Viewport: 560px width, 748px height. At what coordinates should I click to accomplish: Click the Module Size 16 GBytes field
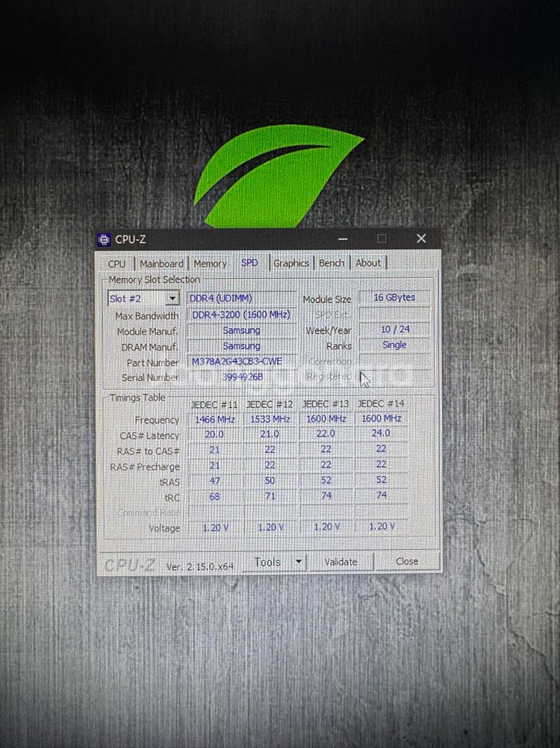[394, 297]
